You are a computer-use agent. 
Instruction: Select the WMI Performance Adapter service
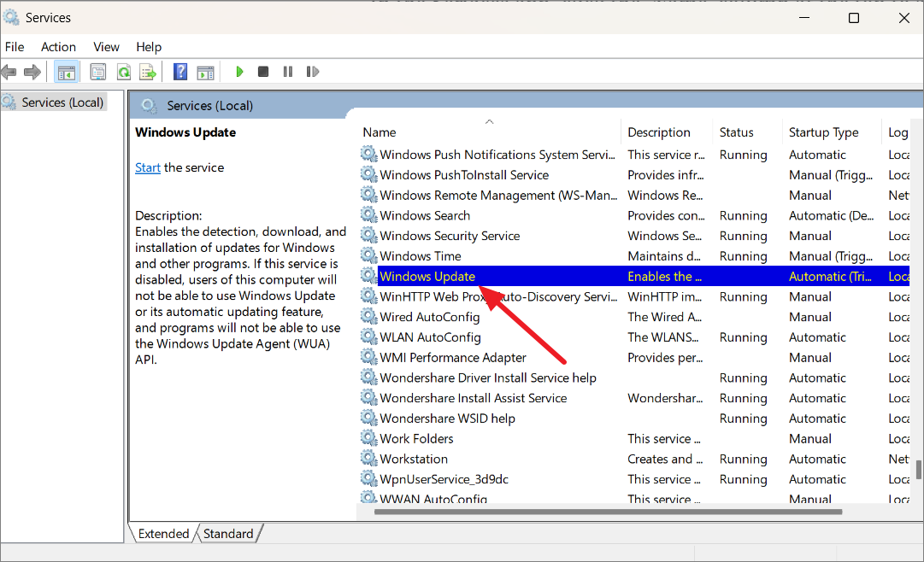point(634,357)
